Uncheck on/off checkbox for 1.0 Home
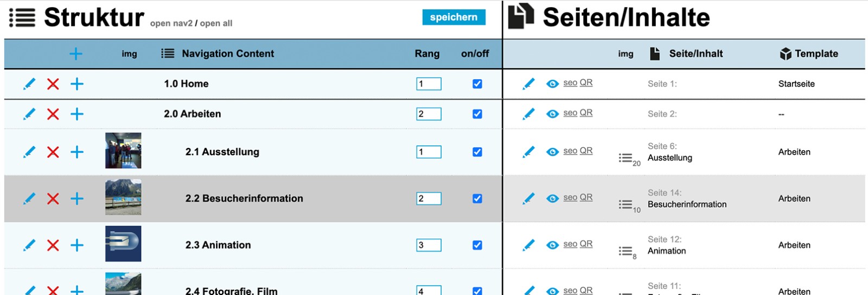The width and height of the screenshot is (868, 295). click(x=477, y=84)
